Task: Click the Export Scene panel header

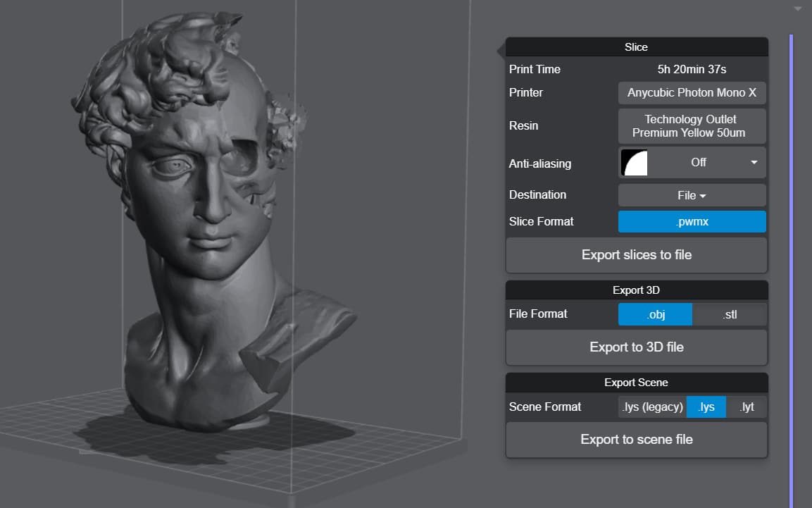Action: pos(637,383)
